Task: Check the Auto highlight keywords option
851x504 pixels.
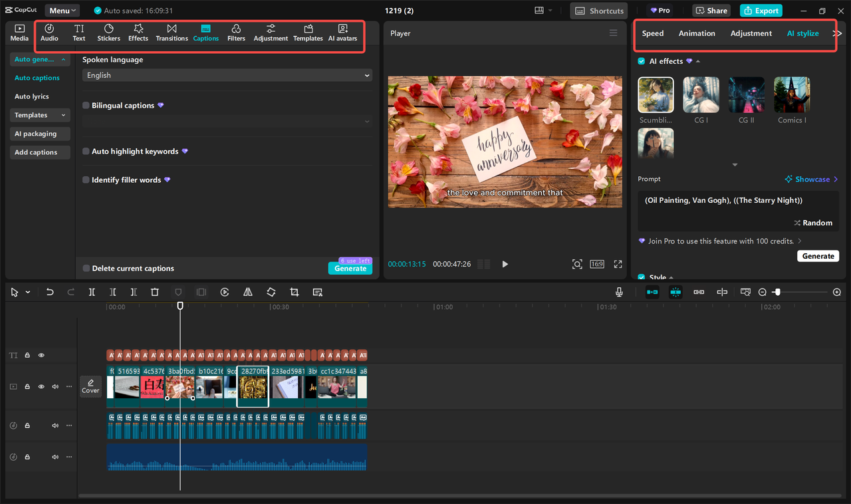Action: pos(86,151)
